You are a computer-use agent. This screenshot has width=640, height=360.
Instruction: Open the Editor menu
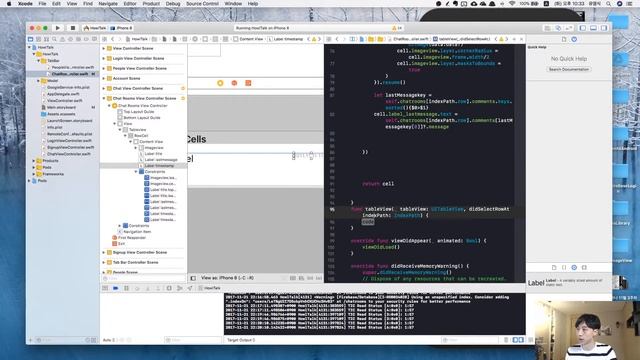(130, 4)
